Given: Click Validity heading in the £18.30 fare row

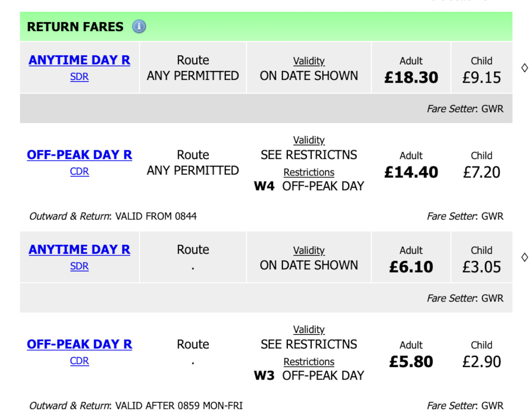Looking at the screenshot, I should click(x=309, y=61).
